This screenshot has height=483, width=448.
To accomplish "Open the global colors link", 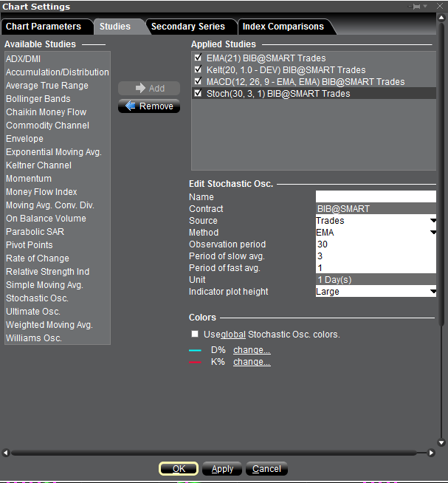I will coord(233,335).
